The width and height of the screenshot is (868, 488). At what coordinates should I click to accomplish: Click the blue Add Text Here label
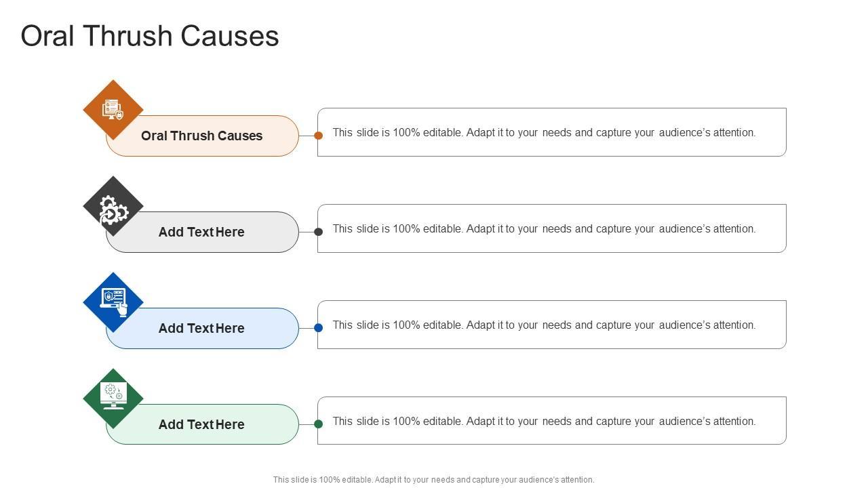[x=202, y=329]
